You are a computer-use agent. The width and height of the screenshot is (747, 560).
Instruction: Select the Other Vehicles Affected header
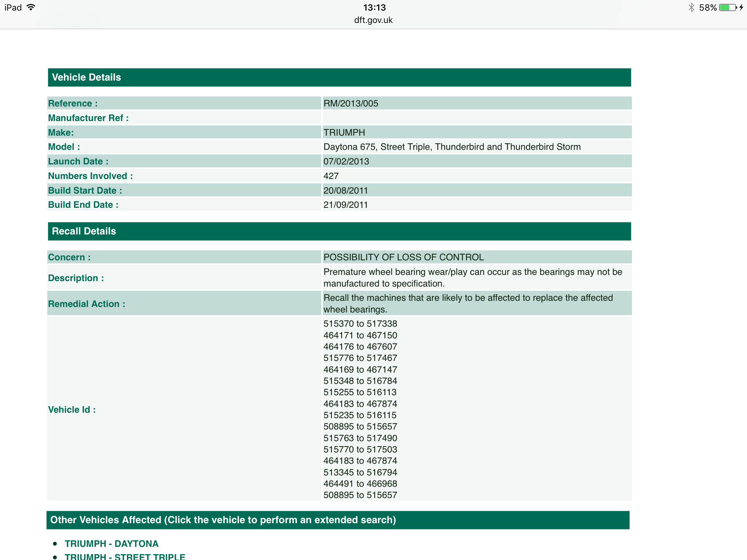click(338, 520)
